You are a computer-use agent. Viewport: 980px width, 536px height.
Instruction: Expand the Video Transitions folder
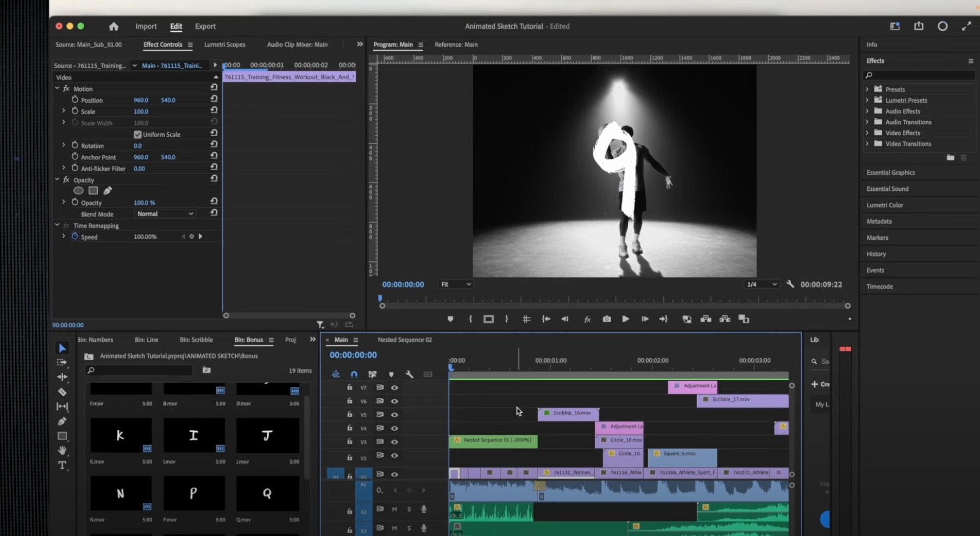click(867, 144)
